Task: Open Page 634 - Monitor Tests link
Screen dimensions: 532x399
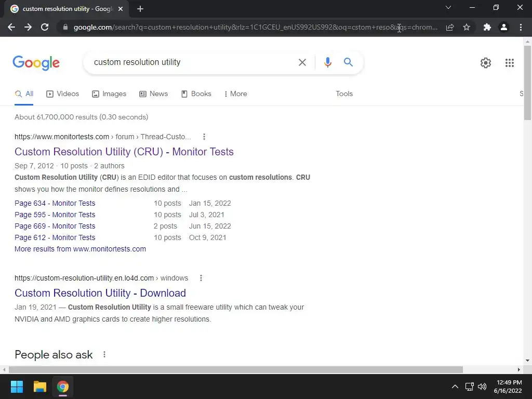Action: coord(55,203)
